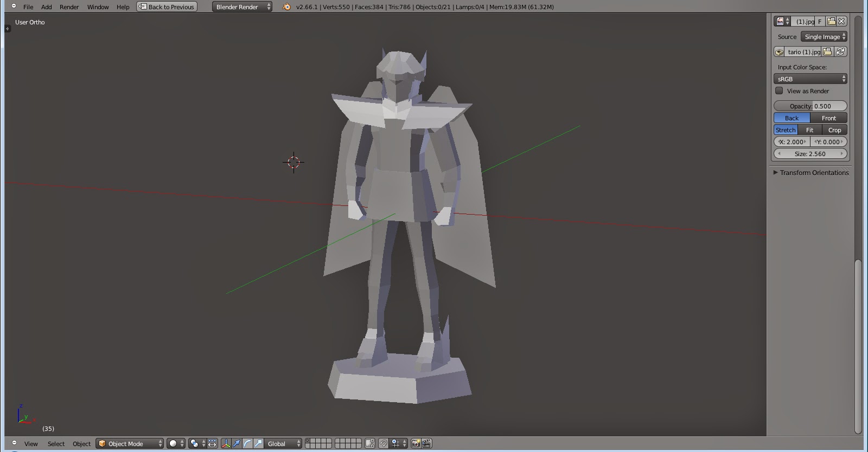Increase Size with right arrow

click(841, 154)
